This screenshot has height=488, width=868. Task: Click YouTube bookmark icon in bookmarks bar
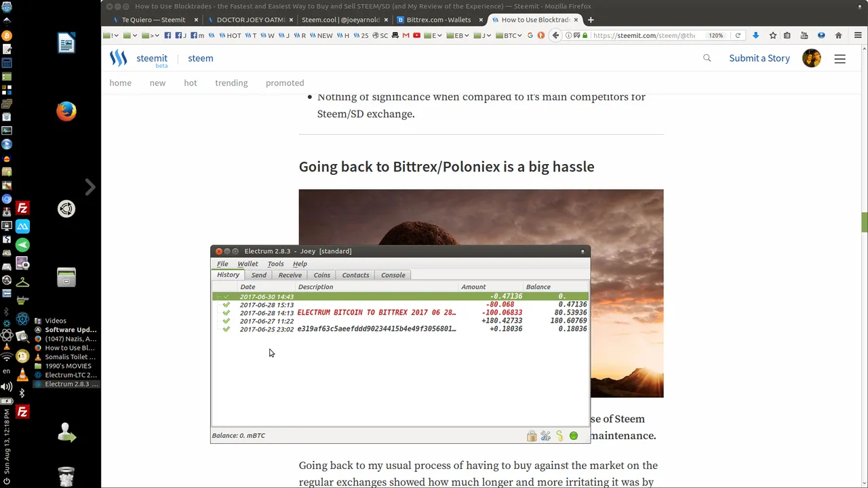(416, 35)
